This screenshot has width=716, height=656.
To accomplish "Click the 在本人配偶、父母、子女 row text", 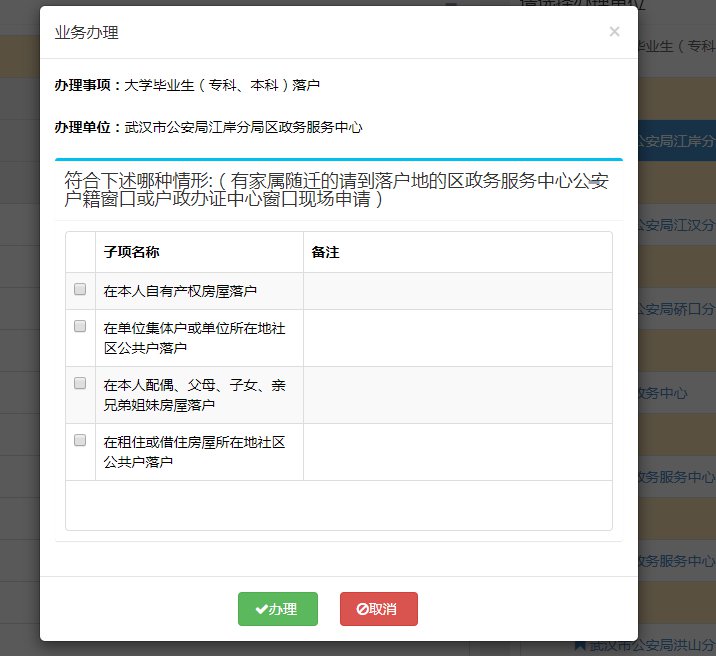I will point(195,395).
